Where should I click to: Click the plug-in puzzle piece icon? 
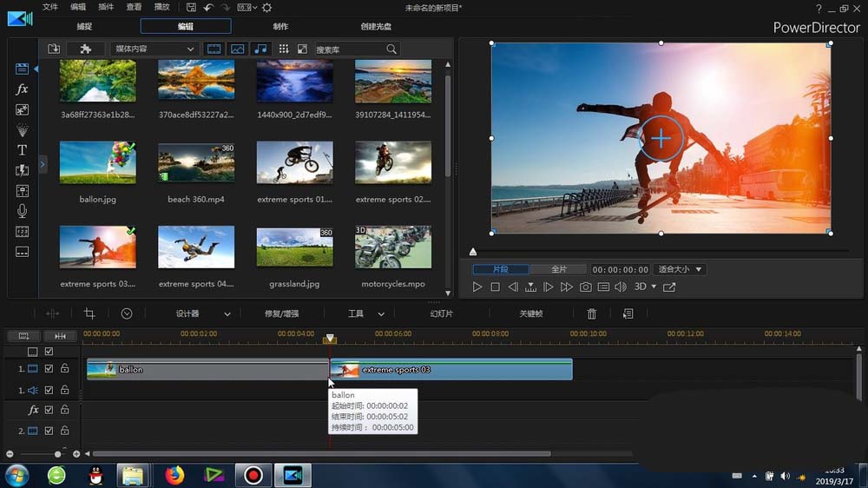(x=85, y=49)
